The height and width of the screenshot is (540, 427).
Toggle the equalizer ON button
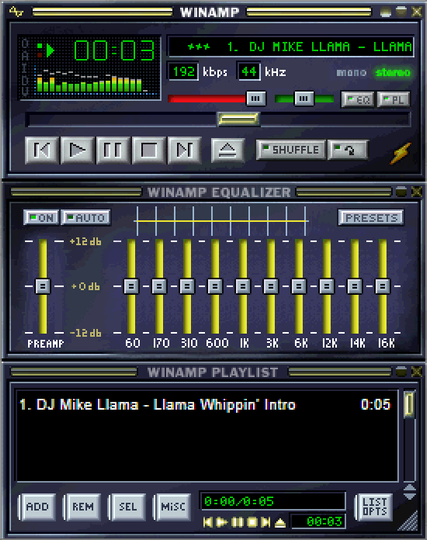[x=41, y=218]
